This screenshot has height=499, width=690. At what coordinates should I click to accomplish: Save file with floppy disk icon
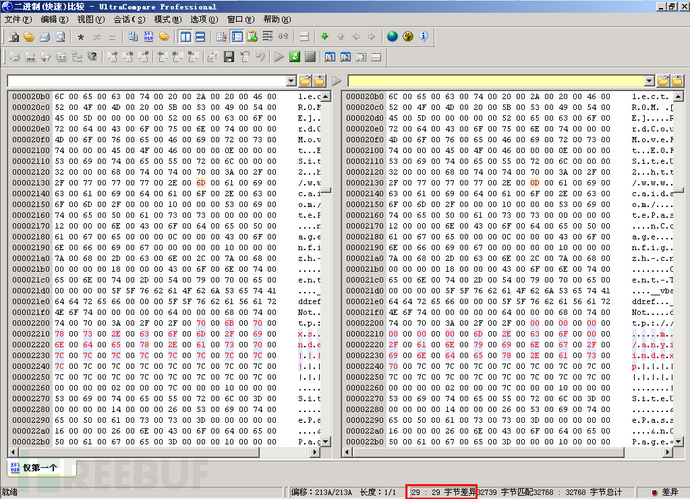[x=229, y=57]
